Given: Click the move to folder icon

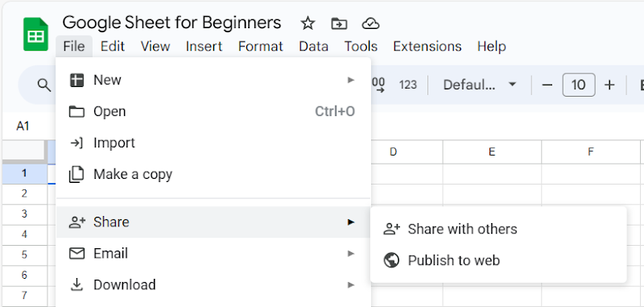Looking at the screenshot, I should pos(339,24).
